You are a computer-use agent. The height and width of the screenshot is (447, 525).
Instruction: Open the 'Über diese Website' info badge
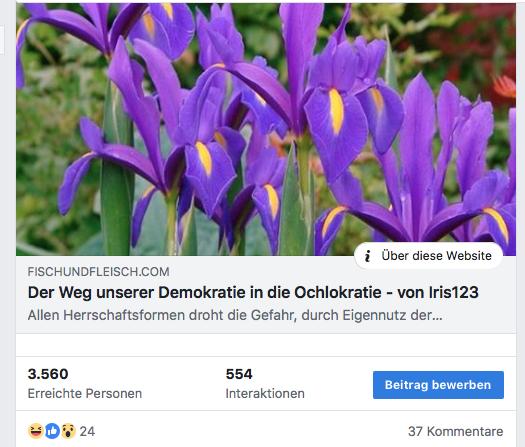coord(428,256)
